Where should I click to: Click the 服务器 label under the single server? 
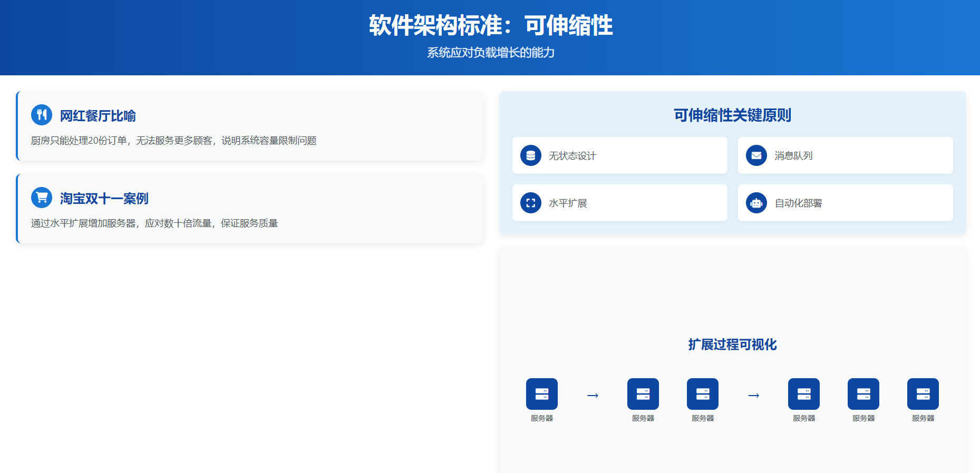coord(542,418)
